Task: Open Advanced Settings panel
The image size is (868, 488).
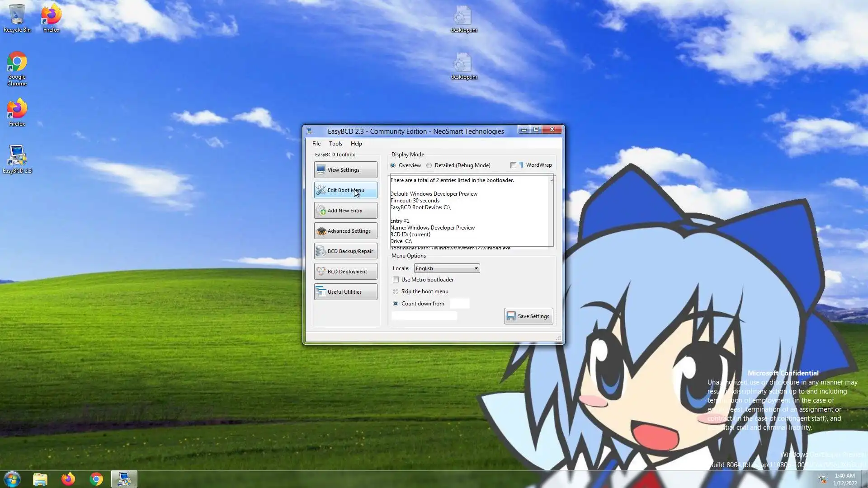Action: [345, 231]
